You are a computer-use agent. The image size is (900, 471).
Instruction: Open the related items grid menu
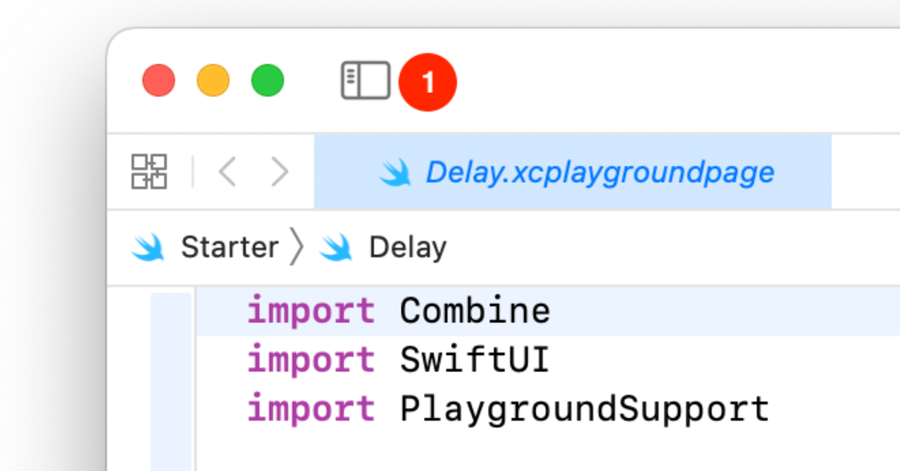(149, 172)
